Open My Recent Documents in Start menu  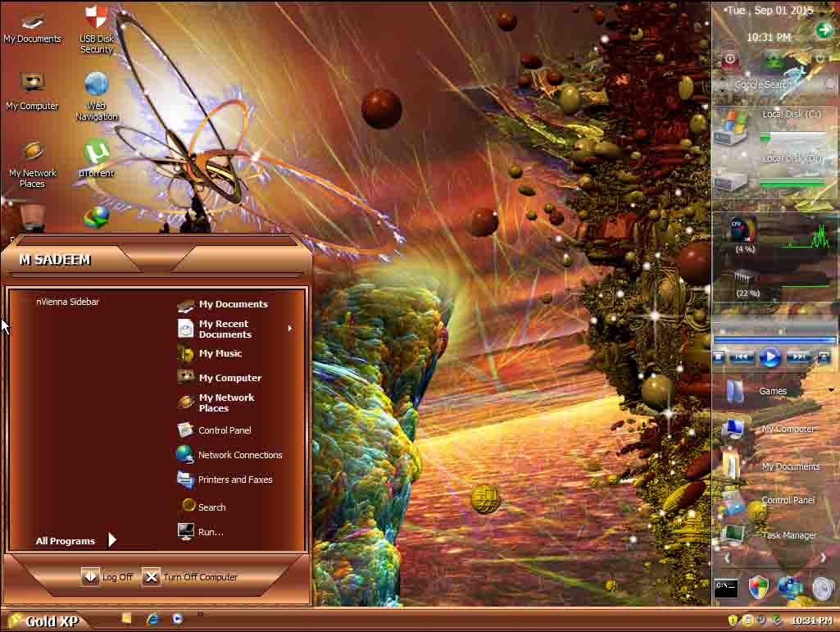[225, 329]
